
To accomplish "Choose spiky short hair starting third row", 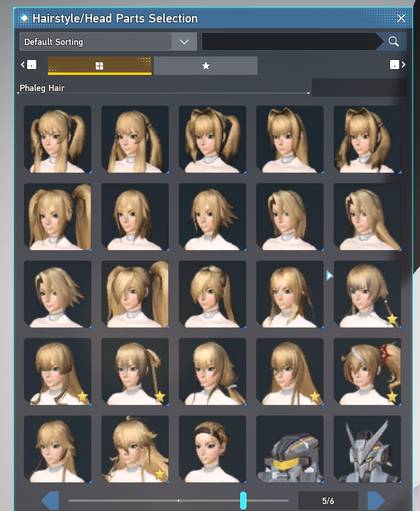I will tap(58, 294).
